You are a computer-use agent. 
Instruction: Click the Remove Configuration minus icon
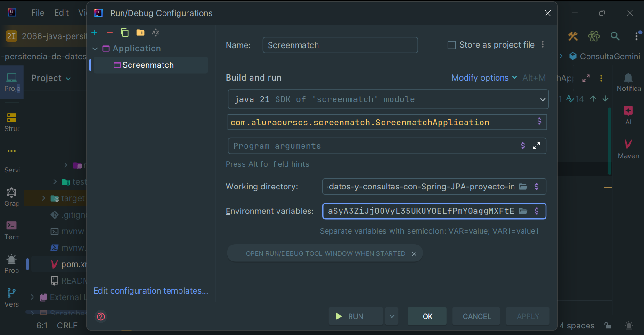coord(110,33)
